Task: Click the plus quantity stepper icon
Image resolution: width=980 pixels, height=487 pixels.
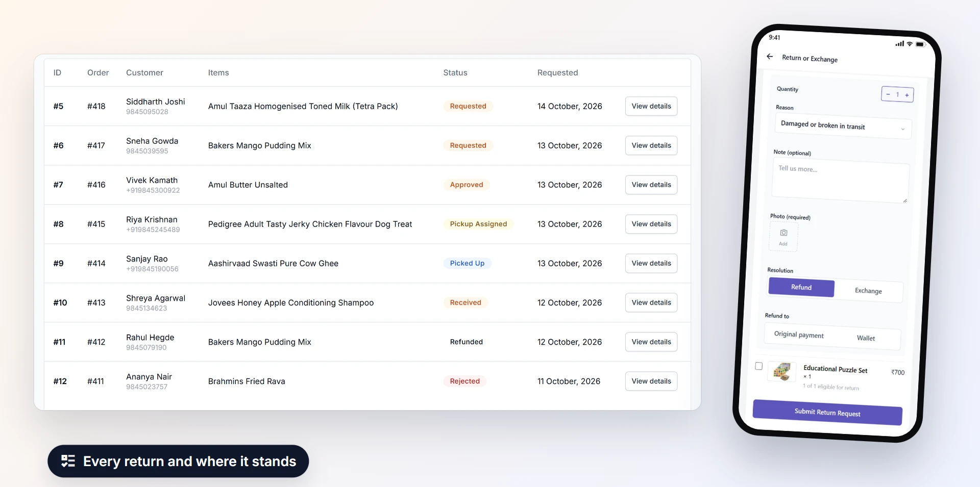Action: click(907, 95)
